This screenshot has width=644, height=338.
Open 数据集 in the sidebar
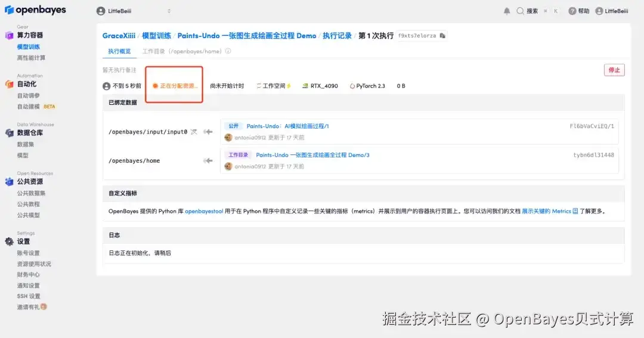coord(26,144)
